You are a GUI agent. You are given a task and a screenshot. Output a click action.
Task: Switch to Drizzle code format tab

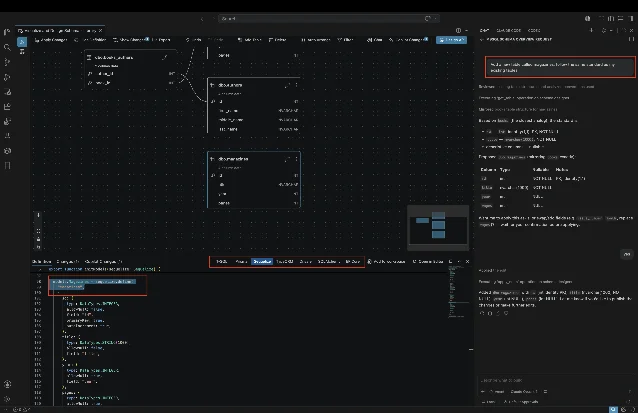point(306,262)
